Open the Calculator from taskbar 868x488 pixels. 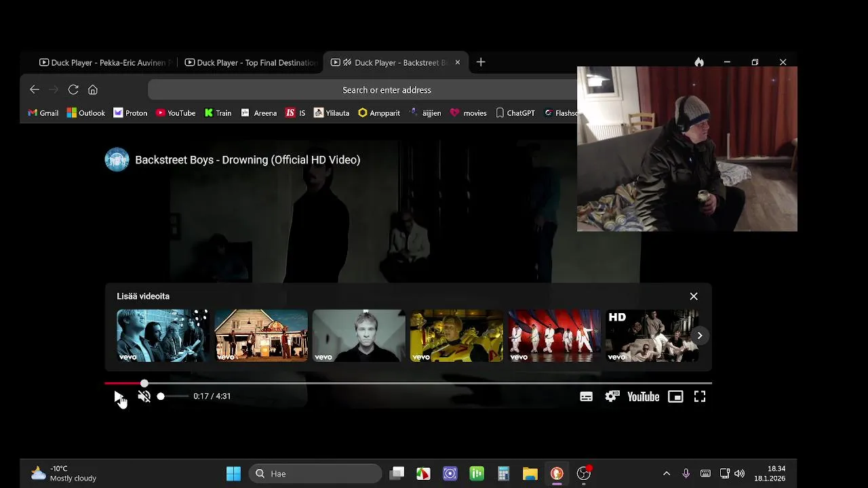tap(503, 473)
